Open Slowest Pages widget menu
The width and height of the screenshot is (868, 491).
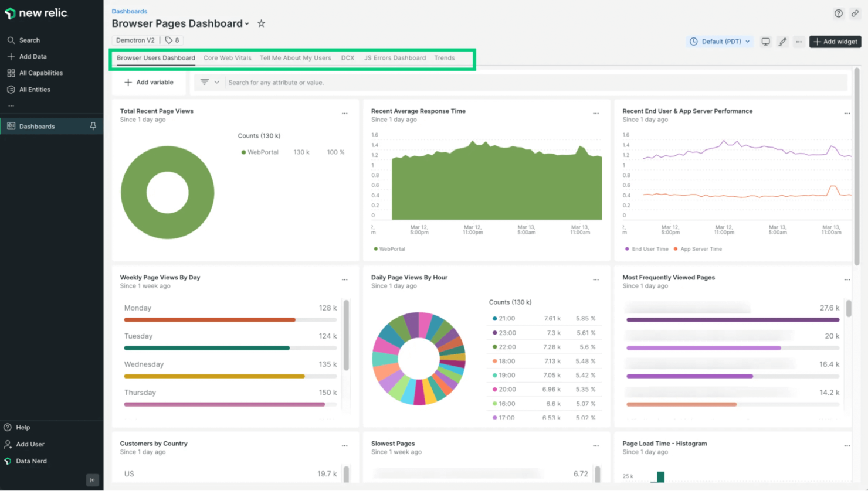pos(596,446)
